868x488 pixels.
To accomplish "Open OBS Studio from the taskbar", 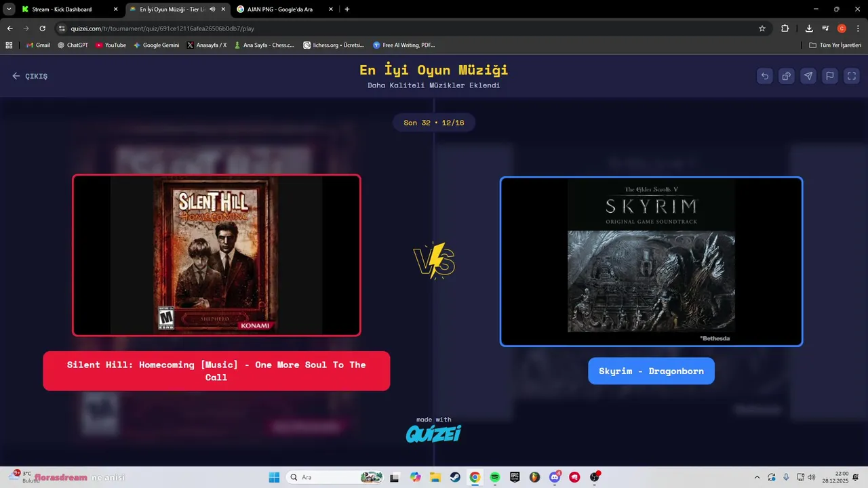I will point(595,477).
